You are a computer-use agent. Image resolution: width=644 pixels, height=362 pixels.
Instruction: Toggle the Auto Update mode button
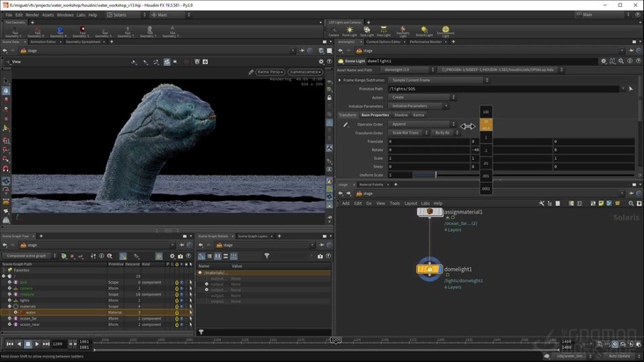pyautogui.click(x=621, y=356)
